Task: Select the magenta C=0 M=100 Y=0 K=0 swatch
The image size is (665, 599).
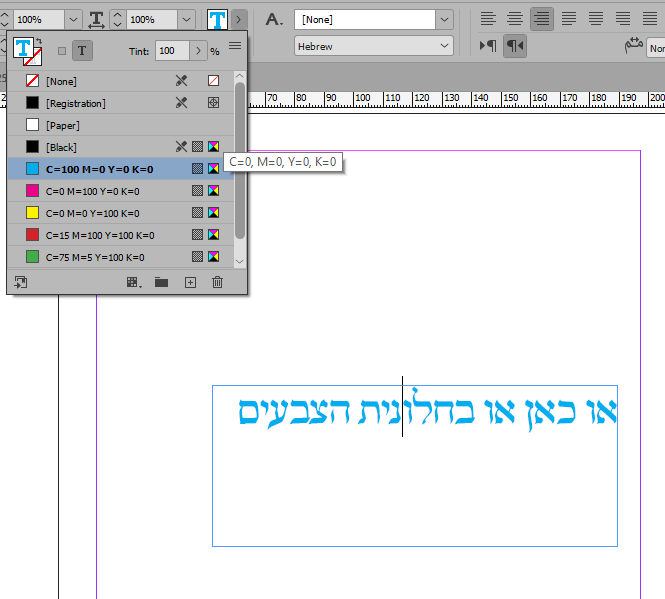Action: (121, 191)
